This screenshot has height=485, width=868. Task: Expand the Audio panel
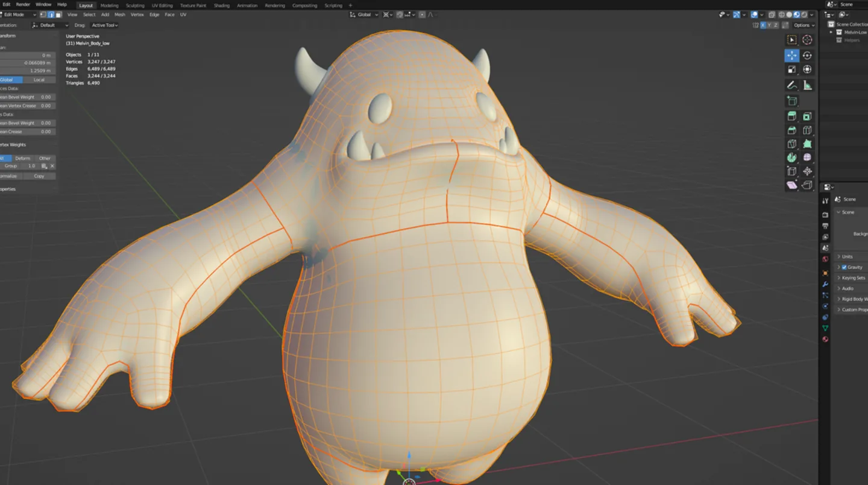click(x=847, y=288)
